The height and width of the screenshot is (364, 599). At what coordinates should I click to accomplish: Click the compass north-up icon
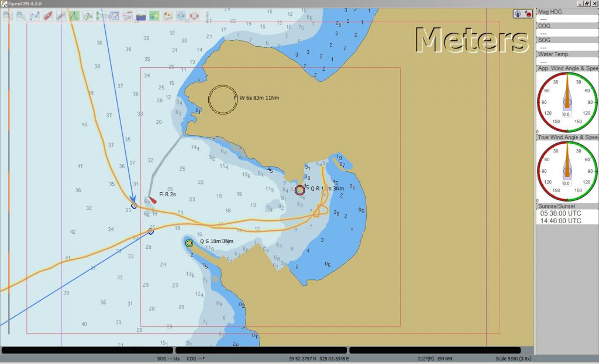coord(518,14)
